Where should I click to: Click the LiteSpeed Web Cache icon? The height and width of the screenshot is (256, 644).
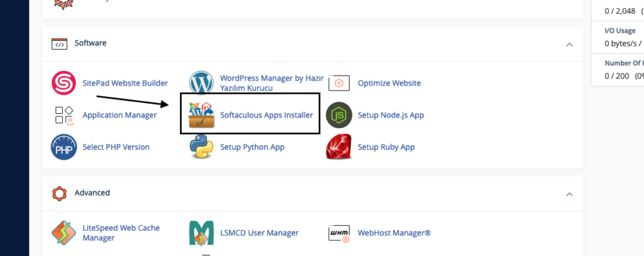click(64, 233)
